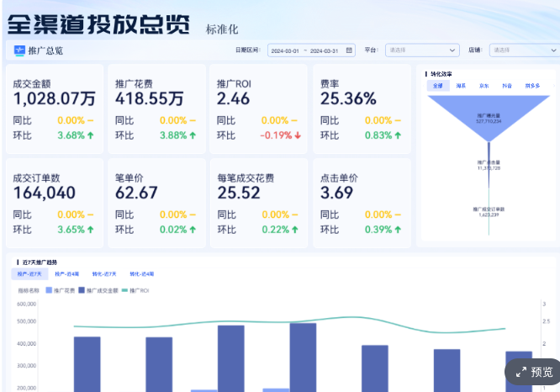Select the 全部 tab in 转化效率
Image resolution: width=560 pixels, height=392 pixels.
tap(438, 86)
